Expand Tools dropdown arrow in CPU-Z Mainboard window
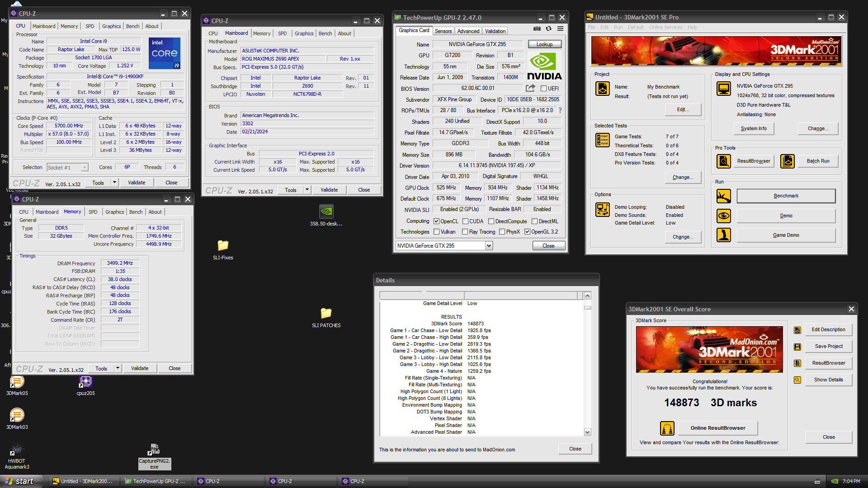Screen dimensions: 868x488 307,190
